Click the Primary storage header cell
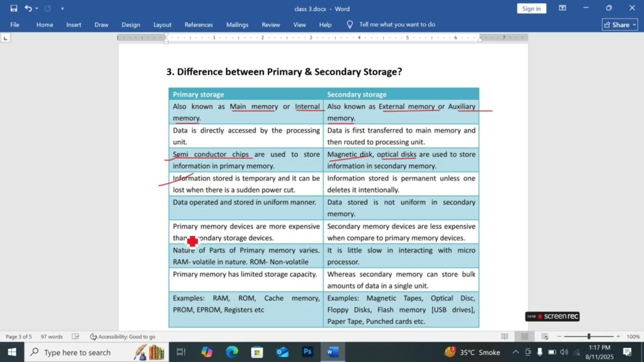 [x=246, y=94]
